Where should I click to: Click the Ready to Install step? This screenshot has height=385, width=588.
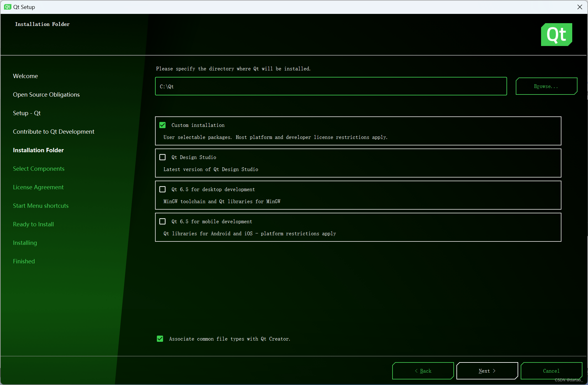[x=33, y=224]
